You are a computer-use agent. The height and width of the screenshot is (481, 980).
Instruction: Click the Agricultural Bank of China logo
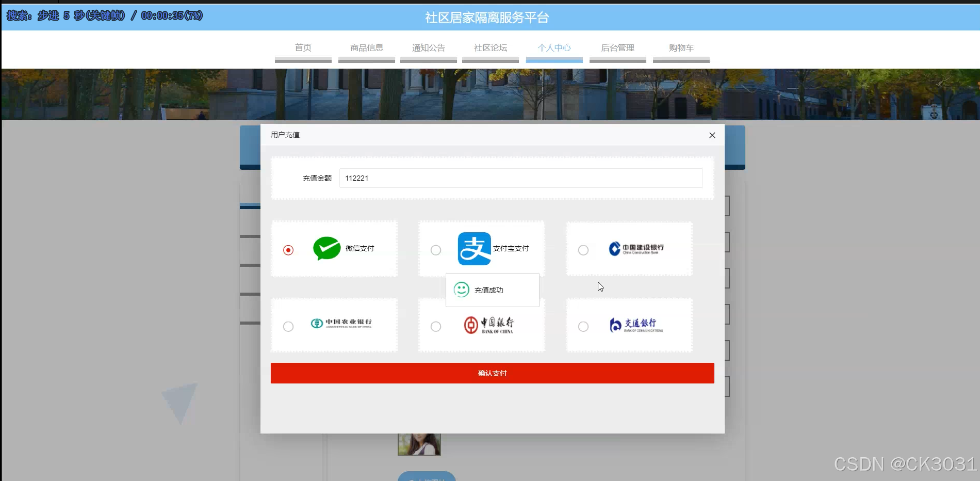click(341, 324)
